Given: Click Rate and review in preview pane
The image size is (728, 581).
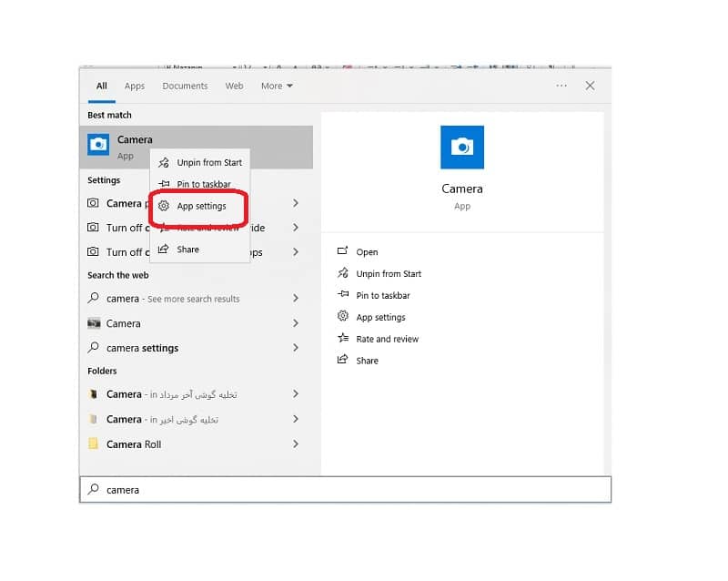Looking at the screenshot, I should 388,340.
